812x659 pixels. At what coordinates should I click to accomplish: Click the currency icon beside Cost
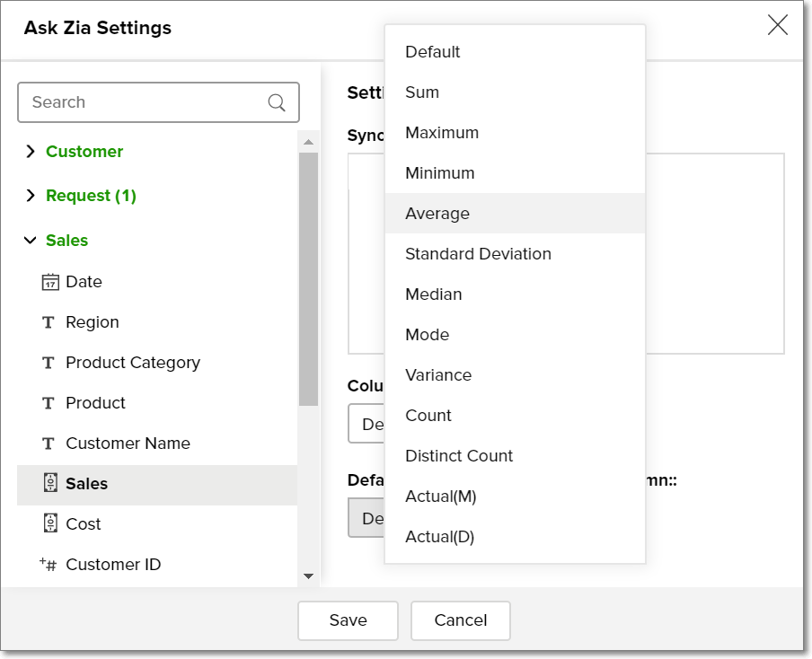tap(50, 523)
